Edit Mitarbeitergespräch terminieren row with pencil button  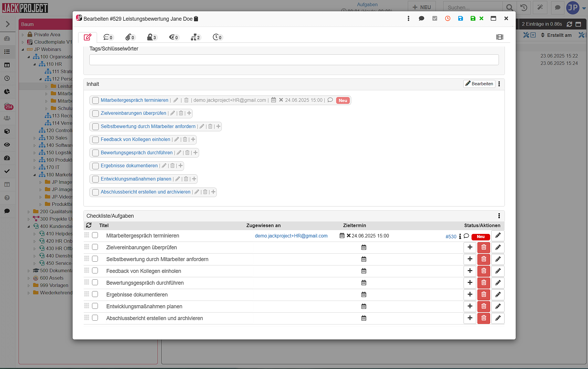[498, 236]
